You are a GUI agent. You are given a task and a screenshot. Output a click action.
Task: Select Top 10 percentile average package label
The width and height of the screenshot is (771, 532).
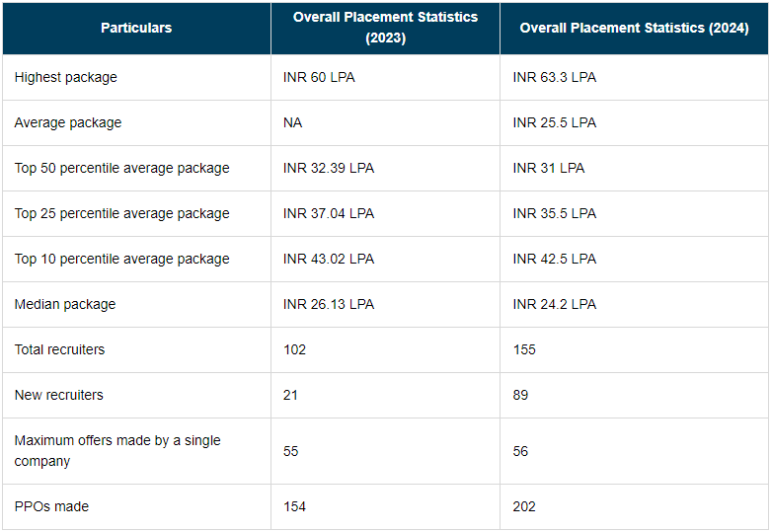point(121,259)
